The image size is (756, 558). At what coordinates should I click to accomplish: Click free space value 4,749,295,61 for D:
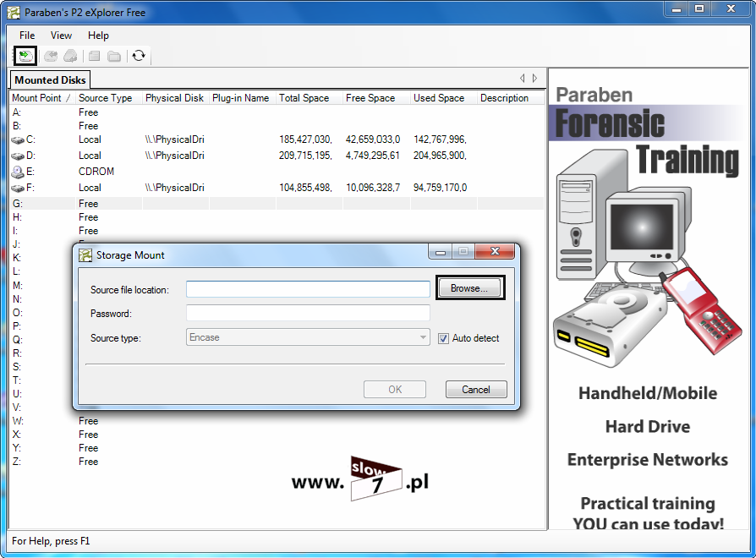point(373,156)
